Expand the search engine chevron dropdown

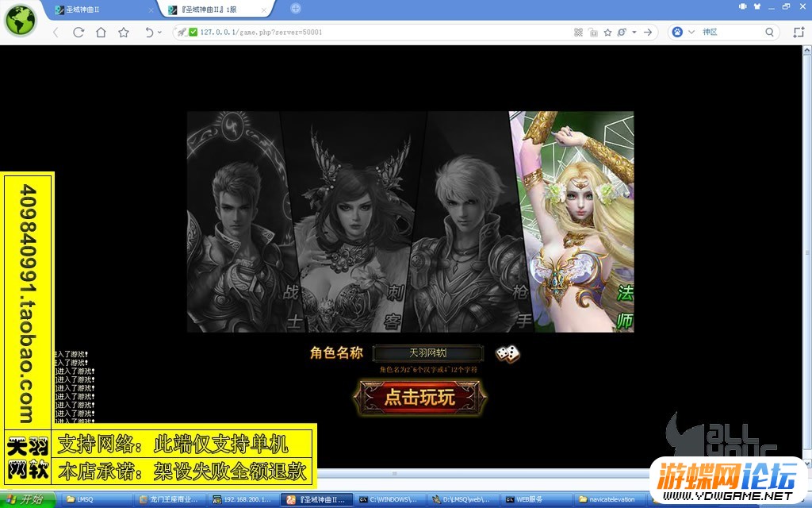click(691, 32)
